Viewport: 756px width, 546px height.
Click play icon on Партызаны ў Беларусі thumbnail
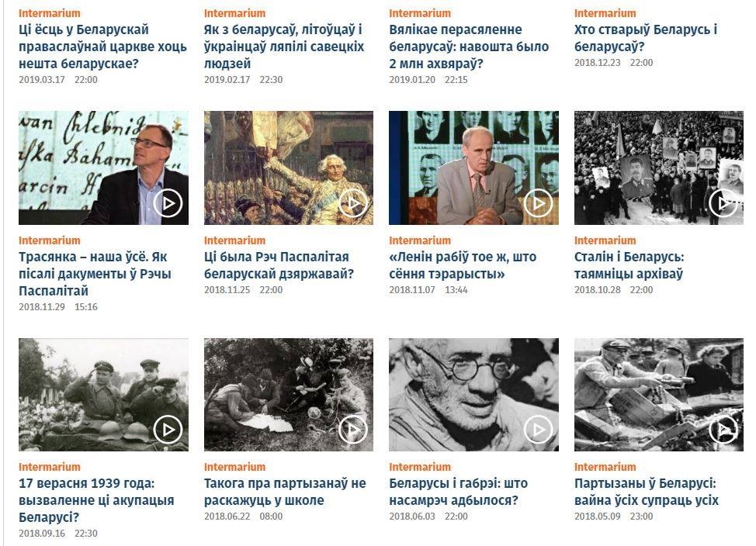(x=723, y=430)
